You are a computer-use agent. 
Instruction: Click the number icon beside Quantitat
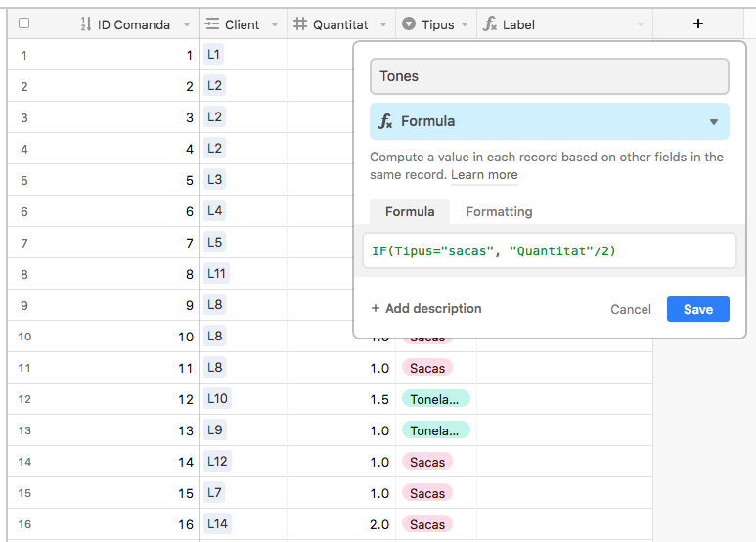pos(300,23)
